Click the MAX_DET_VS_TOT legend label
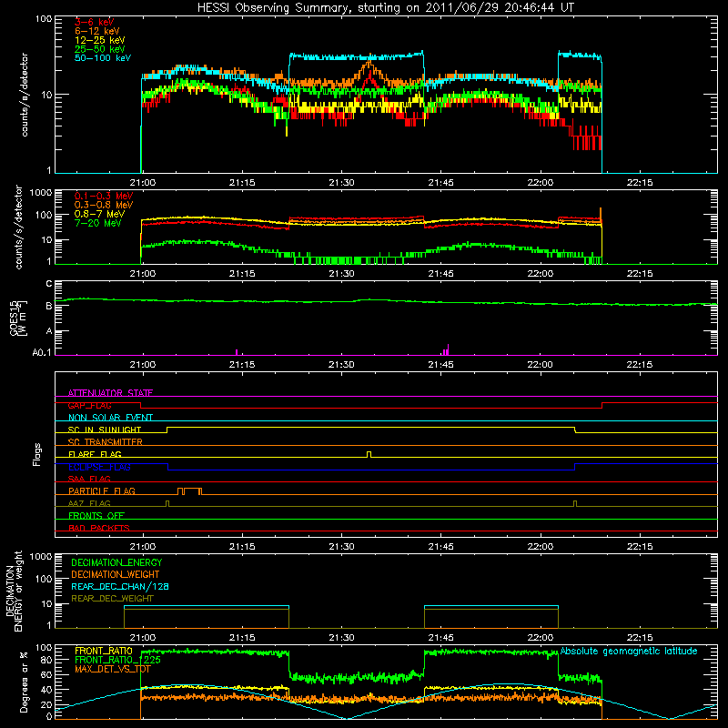Image resolution: width=728 pixels, height=728 pixels. point(113,669)
